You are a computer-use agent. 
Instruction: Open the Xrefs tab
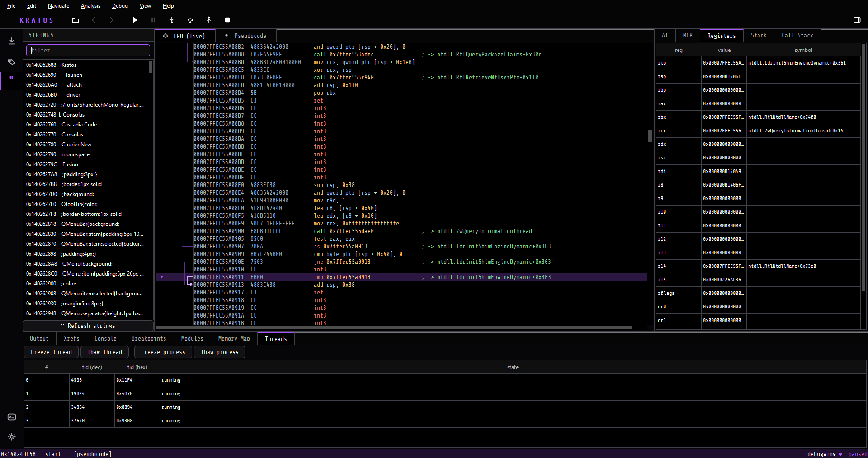71,339
